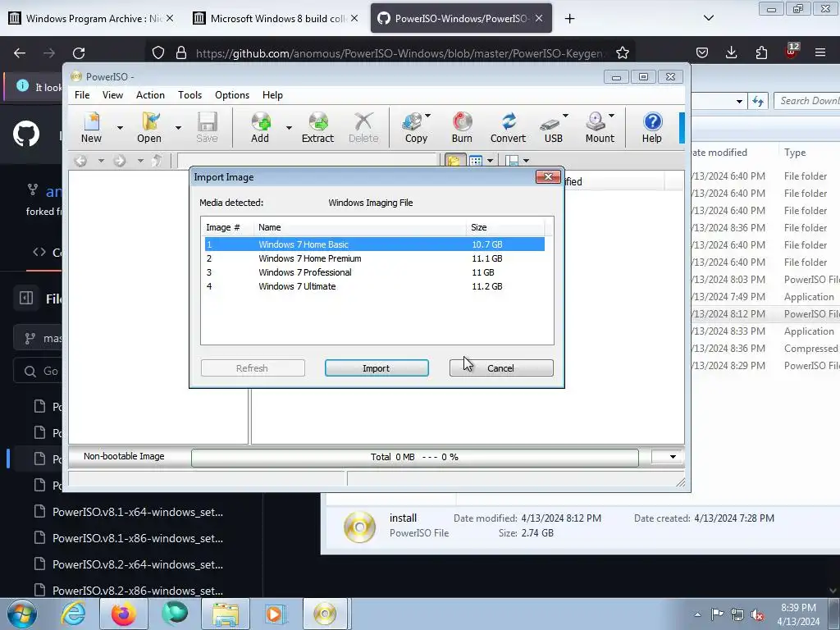
Task: Click the USB toolbar icon
Action: [x=551, y=127]
